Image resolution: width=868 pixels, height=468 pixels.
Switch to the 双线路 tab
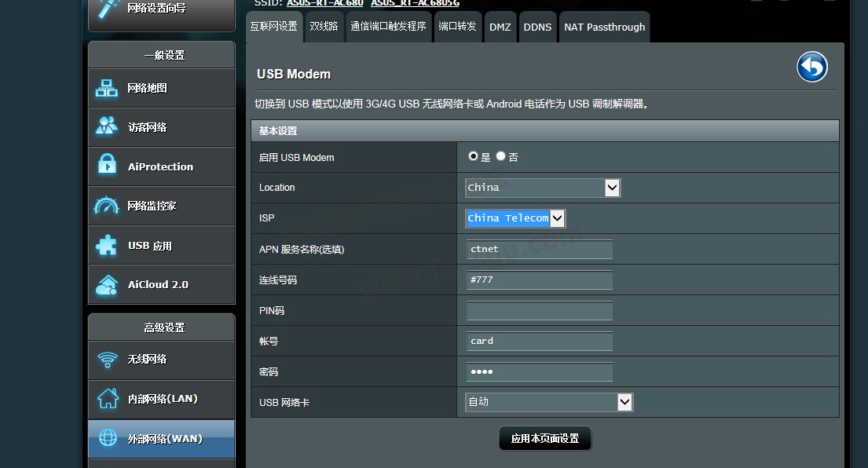324,27
